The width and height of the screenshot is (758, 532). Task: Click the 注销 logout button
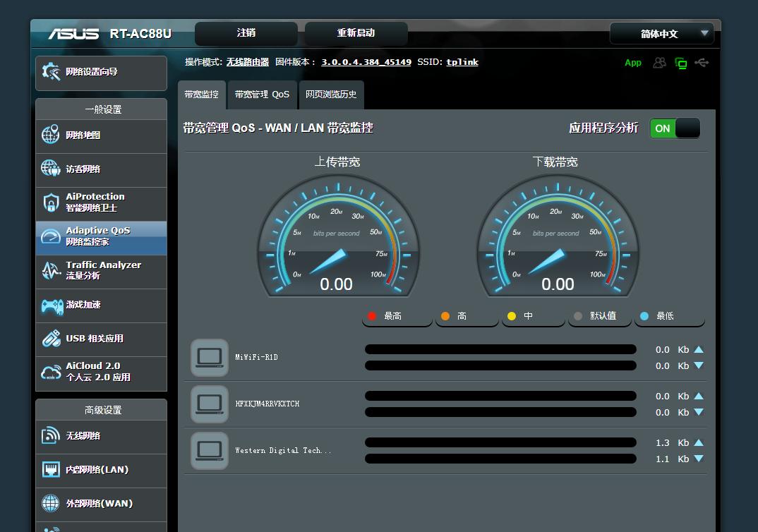246,33
